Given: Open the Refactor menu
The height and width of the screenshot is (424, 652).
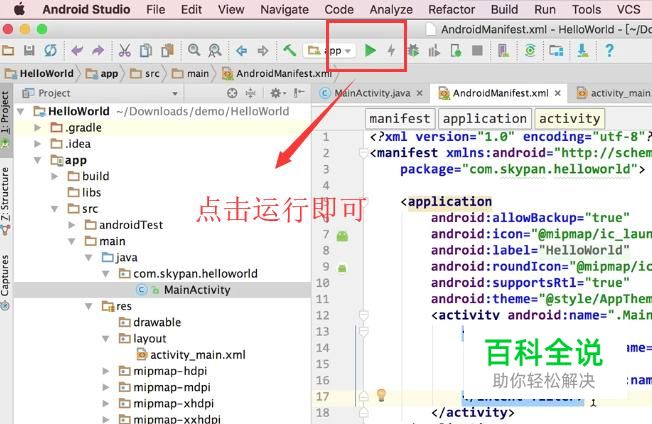Looking at the screenshot, I should (x=452, y=9).
